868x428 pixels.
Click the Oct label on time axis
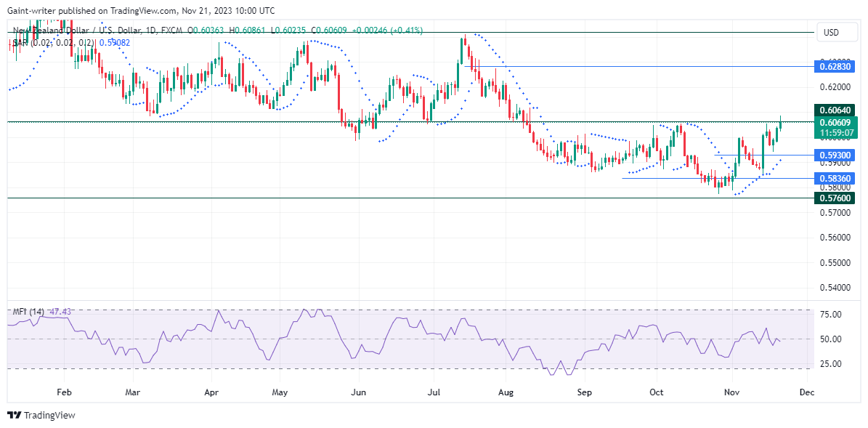click(x=657, y=392)
